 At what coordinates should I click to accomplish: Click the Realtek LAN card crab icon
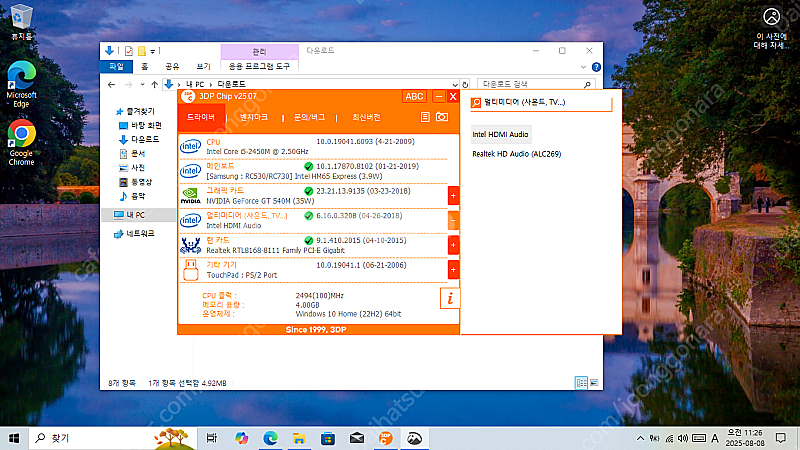click(190, 245)
